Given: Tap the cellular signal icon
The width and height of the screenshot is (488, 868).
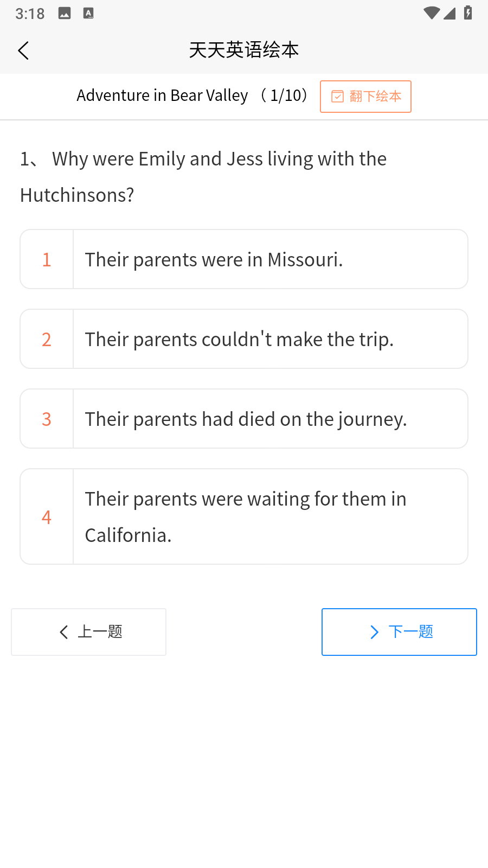Looking at the screenshot, I should click(450, 13).
